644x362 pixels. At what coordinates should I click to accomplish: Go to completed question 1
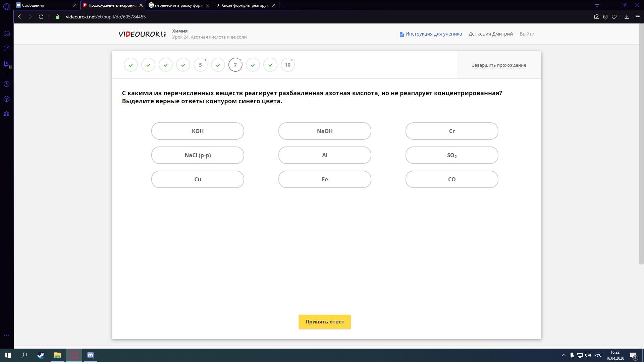coord(131,65)
